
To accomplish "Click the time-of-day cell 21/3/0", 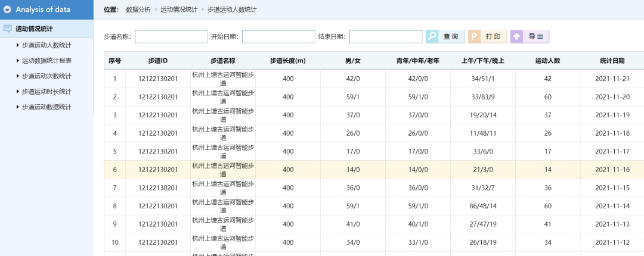I will [x=483, y=170].
